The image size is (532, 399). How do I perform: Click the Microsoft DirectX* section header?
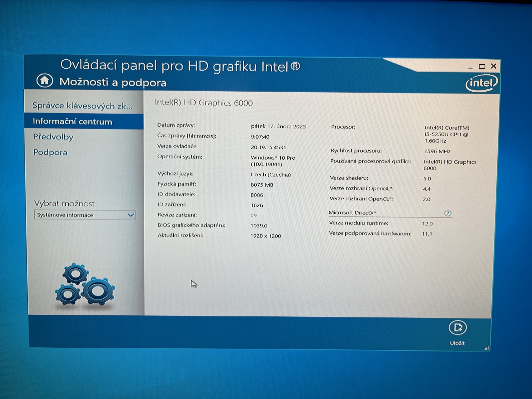tap(352, 213)
